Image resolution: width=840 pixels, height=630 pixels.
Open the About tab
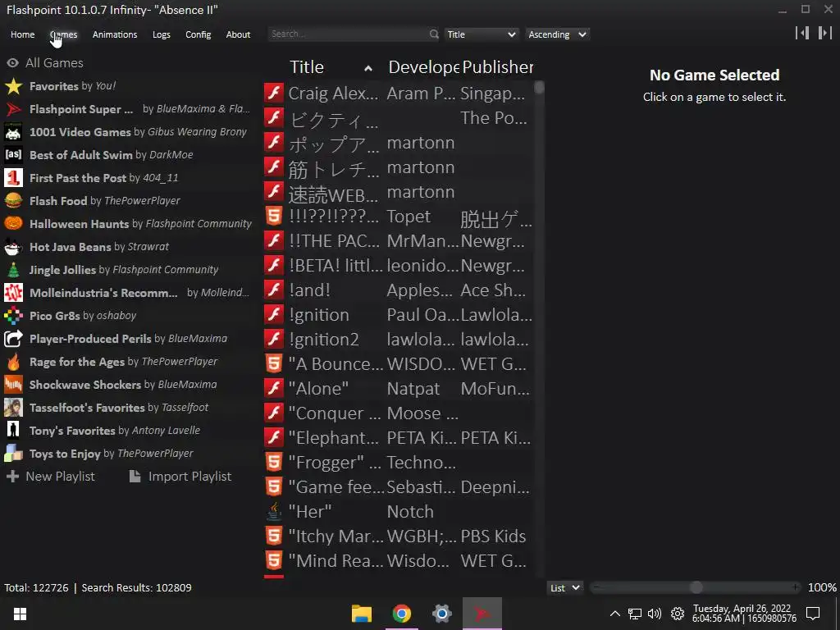238,34
